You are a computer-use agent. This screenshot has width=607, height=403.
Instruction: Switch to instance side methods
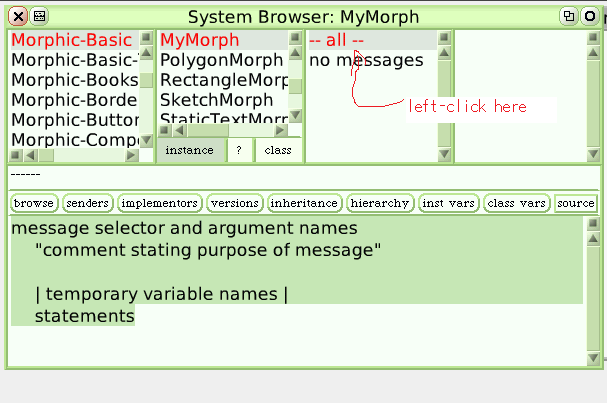tap(189, 150)
